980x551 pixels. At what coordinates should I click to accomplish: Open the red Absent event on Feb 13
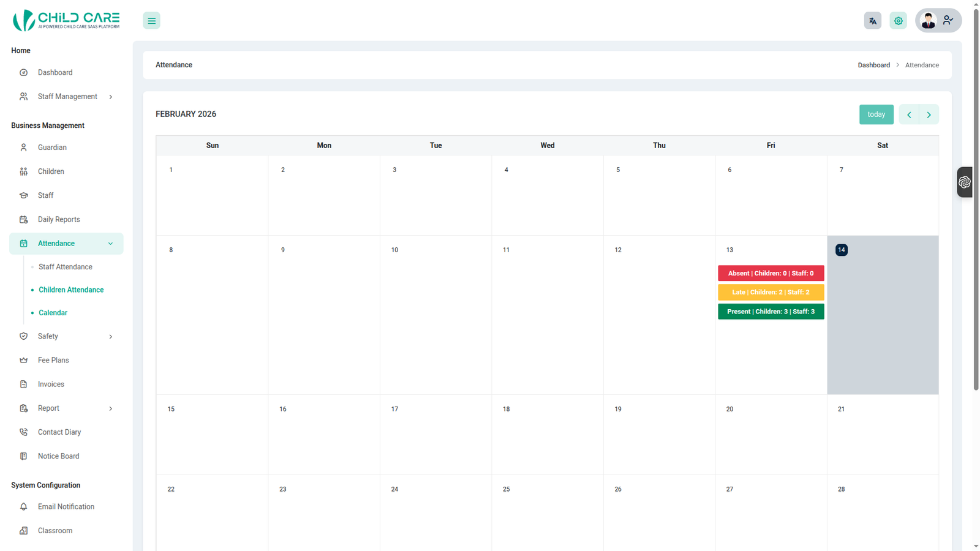tap(771, 273)
